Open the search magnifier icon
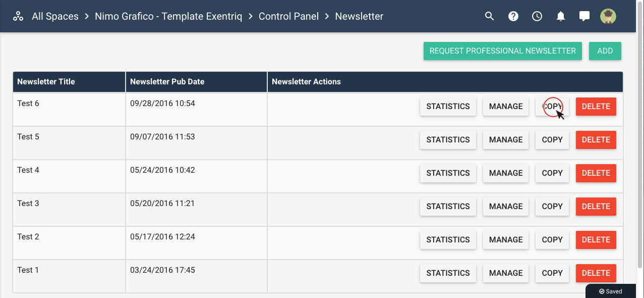Image resolution: width=644 pixels, height=298 pixels. click(x=489, y=16)
